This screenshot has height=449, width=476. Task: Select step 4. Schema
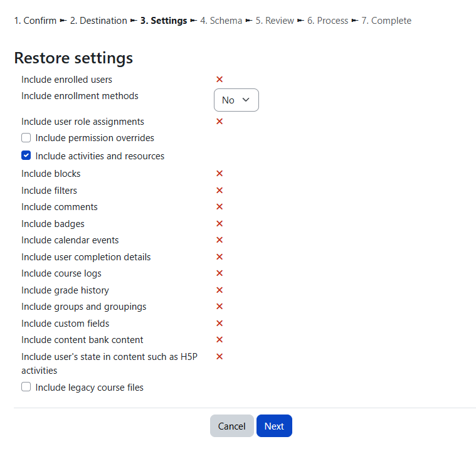pos(221,21)
